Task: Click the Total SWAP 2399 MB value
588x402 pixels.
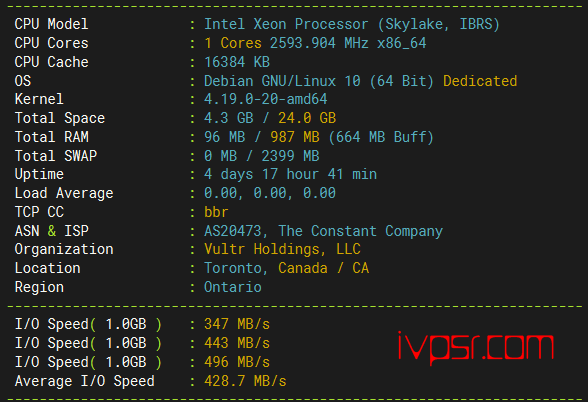Action: point(290,156)
